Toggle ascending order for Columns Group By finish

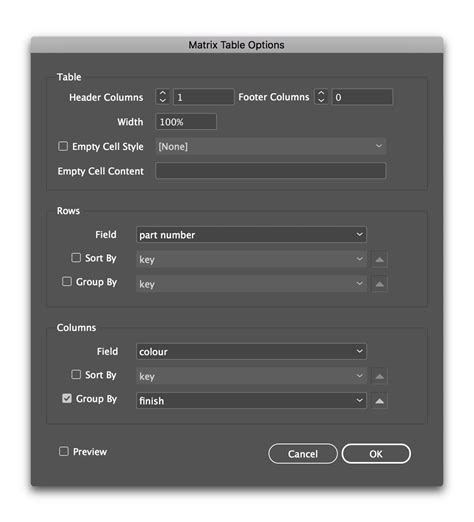[380, 401]
